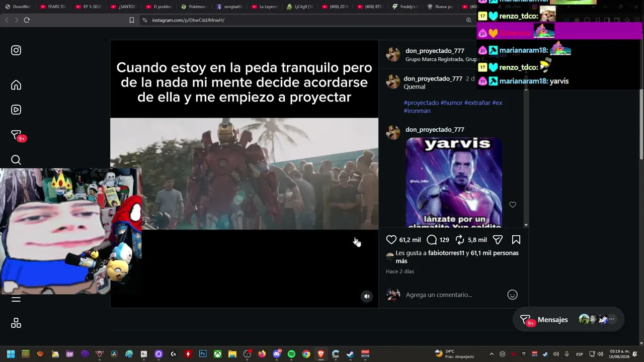This screenshot has width=644, height=362.
Task: Open Google Chrome from the taskbar
Action: [306, 354]
